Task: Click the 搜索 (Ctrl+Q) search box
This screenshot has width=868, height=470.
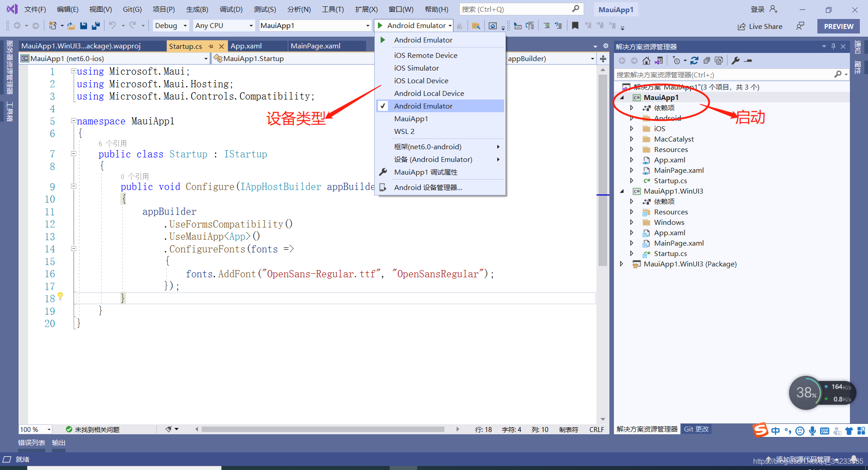Action: pyautogui.click(x=521, y=9)
